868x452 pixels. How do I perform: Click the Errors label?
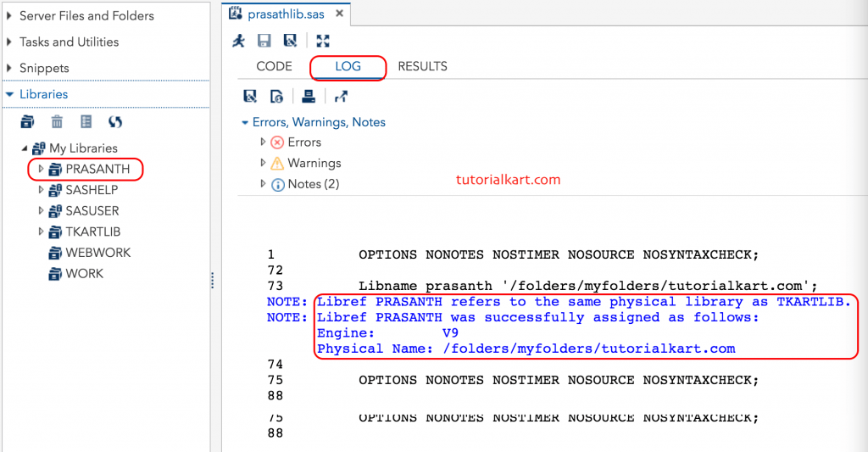(304, 142)
